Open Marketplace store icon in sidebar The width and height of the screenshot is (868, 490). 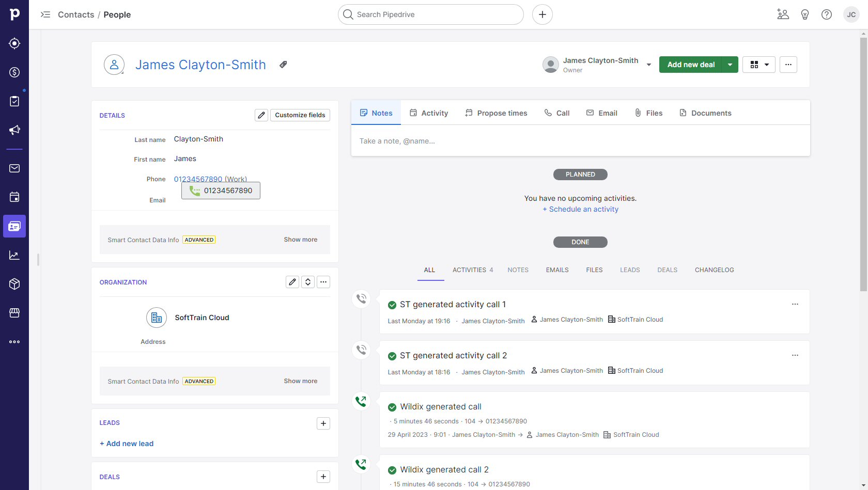[14, 313]
